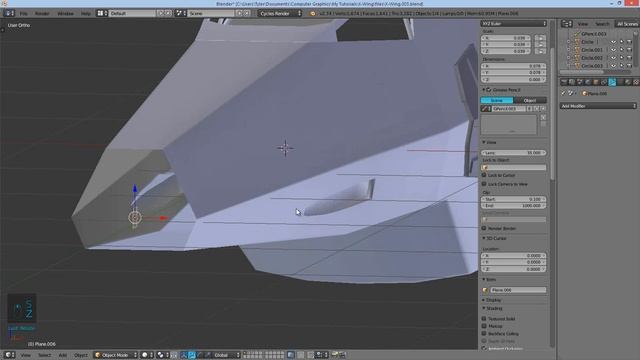Select the rotate manipulator icon
Image resolution: width=640 pixels, height=360 pixels.
[x=200, y=355]
